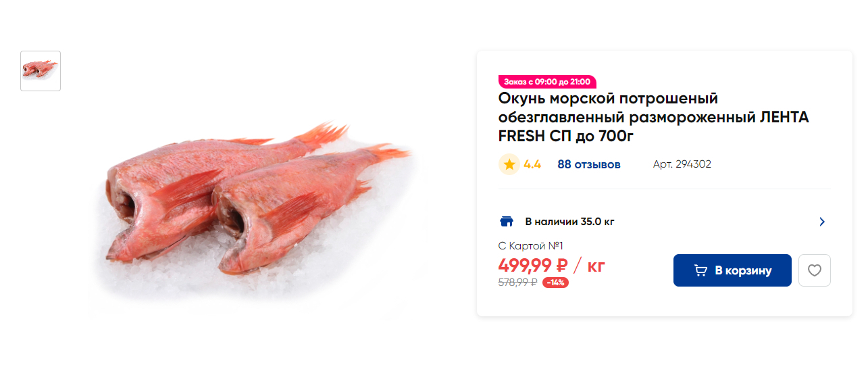Add product to favorites with heart icon
The height and width of the screenshot is (390, 868).
(x=815, y=270)
